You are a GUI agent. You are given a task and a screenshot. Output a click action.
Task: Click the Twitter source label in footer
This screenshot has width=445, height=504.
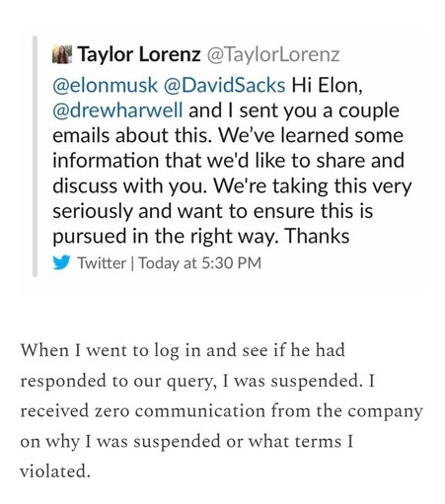click(x=102, y=263)
